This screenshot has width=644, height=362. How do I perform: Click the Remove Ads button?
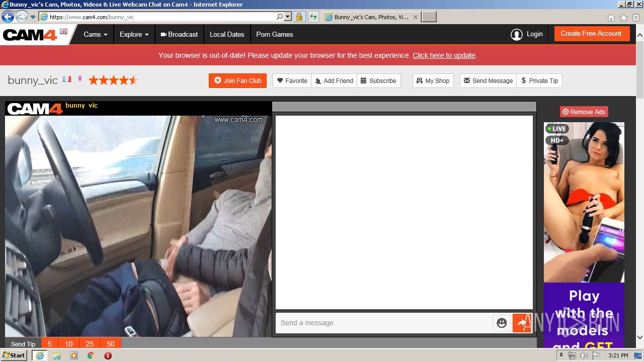[x=584, y=112]
